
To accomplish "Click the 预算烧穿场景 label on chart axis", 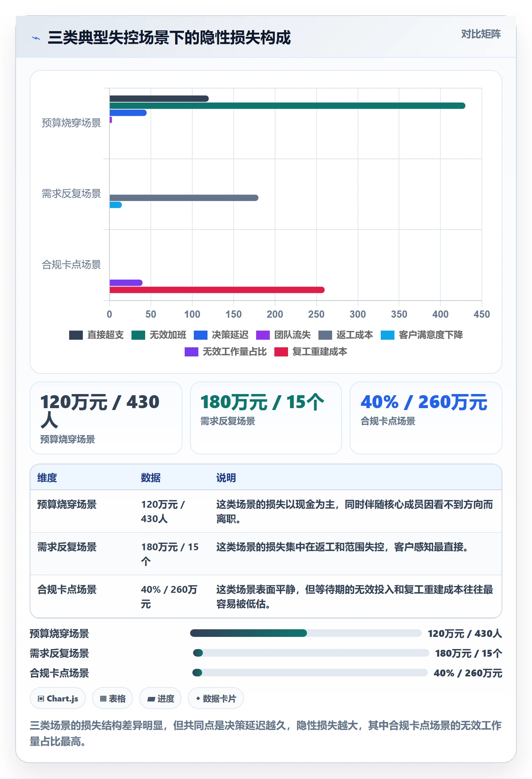I will [x=71, y=123].
